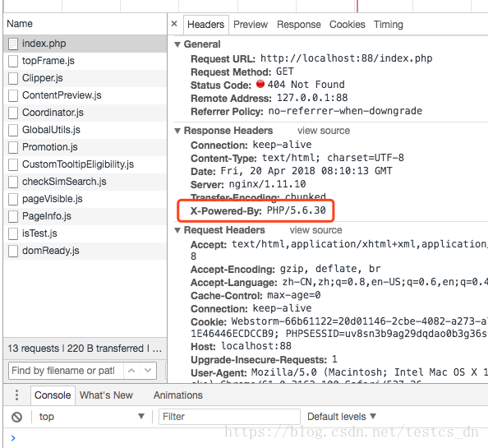Focus the console Filter field

pos(230,417)
